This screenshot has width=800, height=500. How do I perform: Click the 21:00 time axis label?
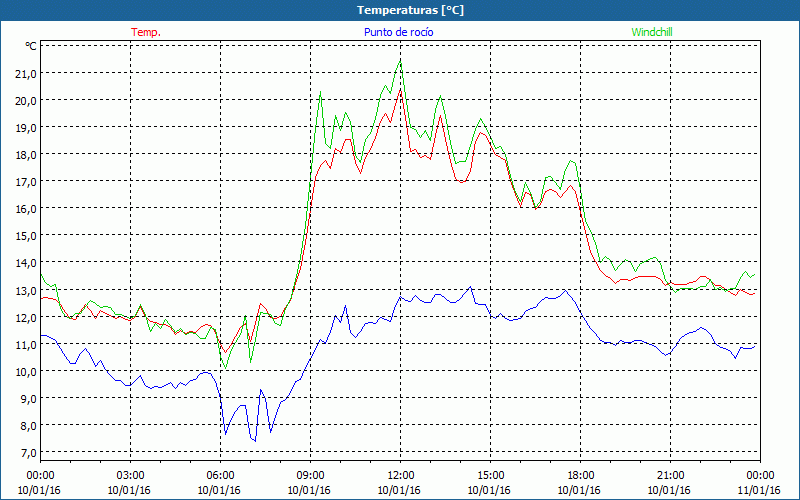point(670,476)
